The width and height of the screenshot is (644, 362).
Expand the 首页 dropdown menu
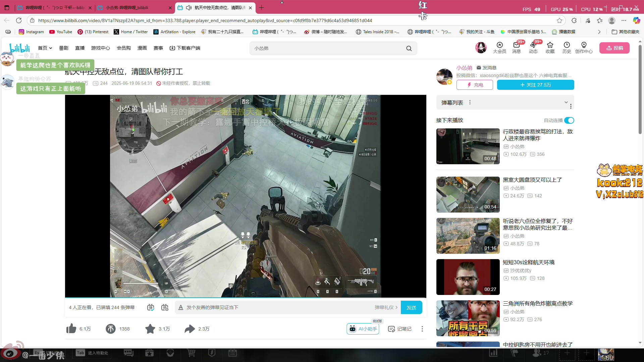tap(45, 48)
